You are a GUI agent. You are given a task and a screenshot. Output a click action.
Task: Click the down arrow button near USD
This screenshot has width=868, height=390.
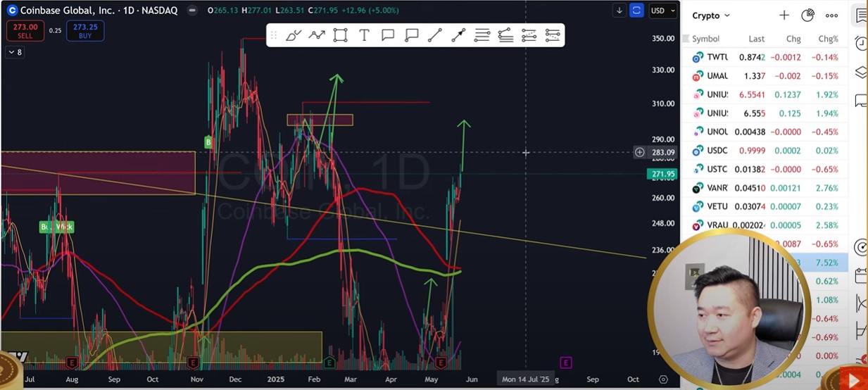(x=619, y=11)
